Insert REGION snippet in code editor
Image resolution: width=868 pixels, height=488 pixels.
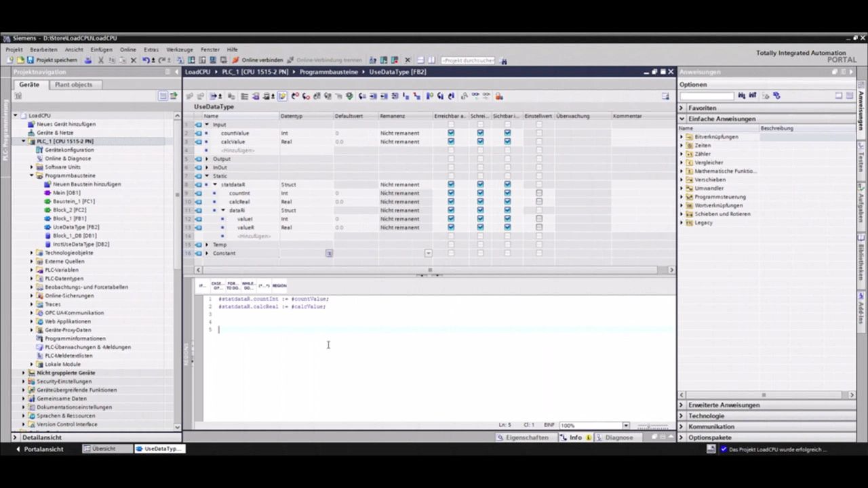pos(279,285)
